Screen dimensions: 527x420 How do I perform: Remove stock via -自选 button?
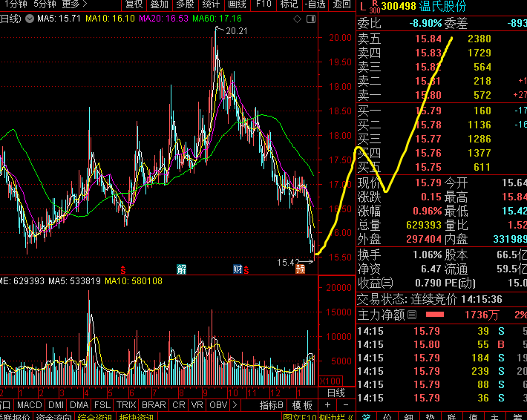[x=315, y=4]
